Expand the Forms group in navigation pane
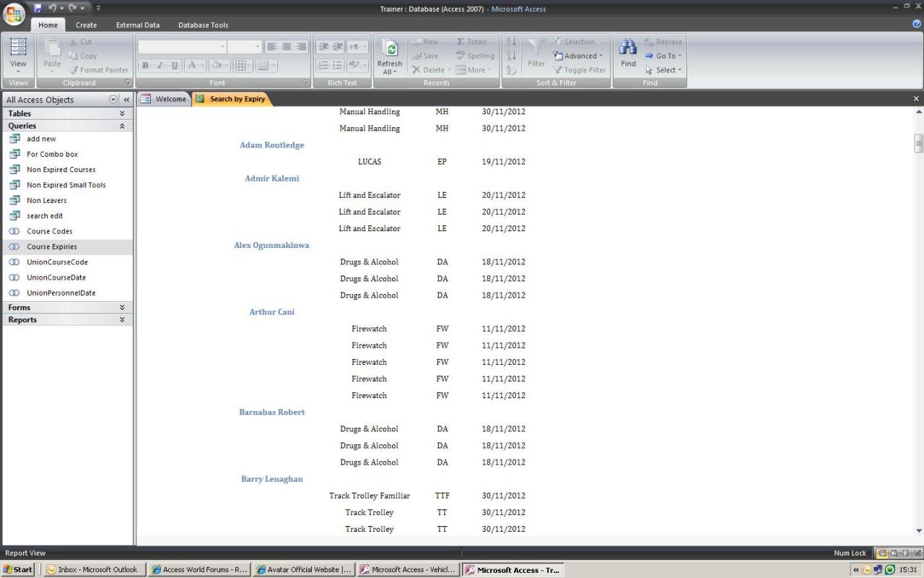 68,307
